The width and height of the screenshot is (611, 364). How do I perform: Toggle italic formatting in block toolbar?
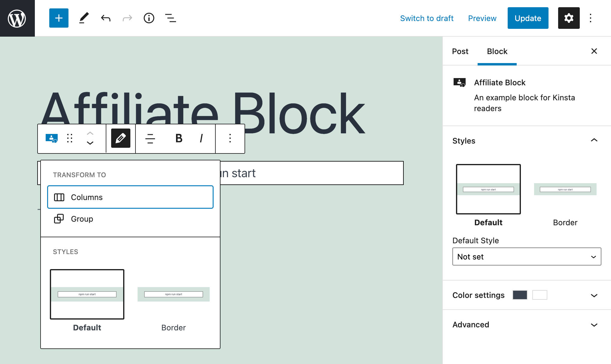pyautogui.click(x=201, y=138)
